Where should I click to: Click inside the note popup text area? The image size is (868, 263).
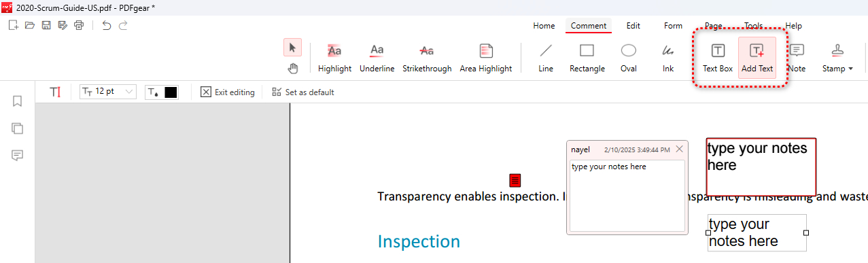pyautogui.click(x=627, y=196)
